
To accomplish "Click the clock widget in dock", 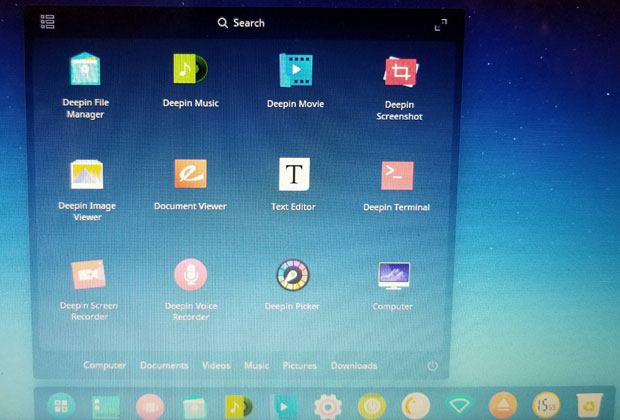I will click(x=546, y=405).
